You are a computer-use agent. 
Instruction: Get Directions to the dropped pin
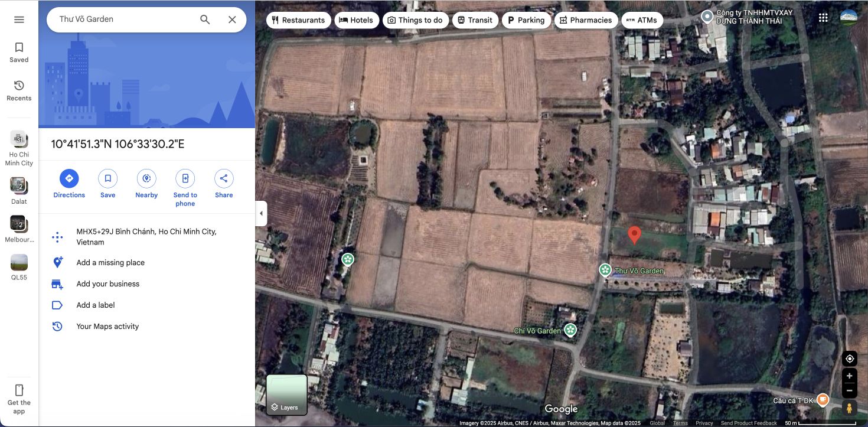click(69, 184)
